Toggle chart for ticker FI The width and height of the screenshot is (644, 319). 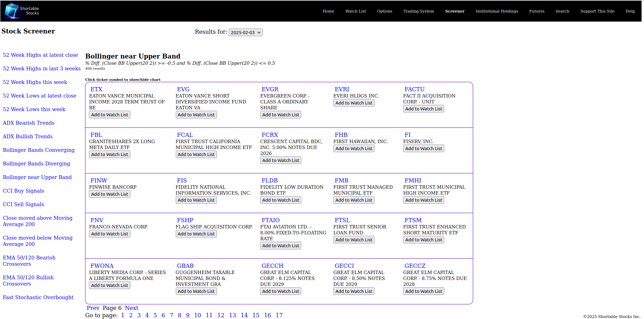point(407,135)
